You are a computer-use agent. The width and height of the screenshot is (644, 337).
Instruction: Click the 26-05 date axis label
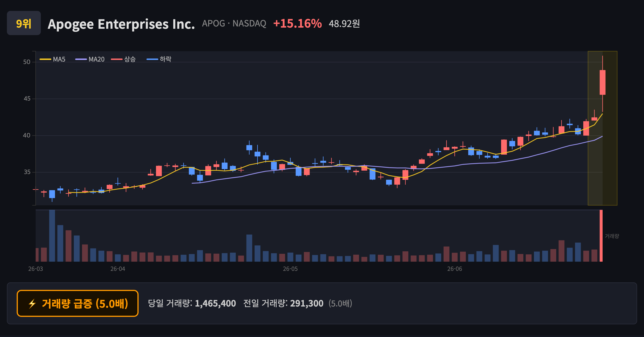click(290, 269)
